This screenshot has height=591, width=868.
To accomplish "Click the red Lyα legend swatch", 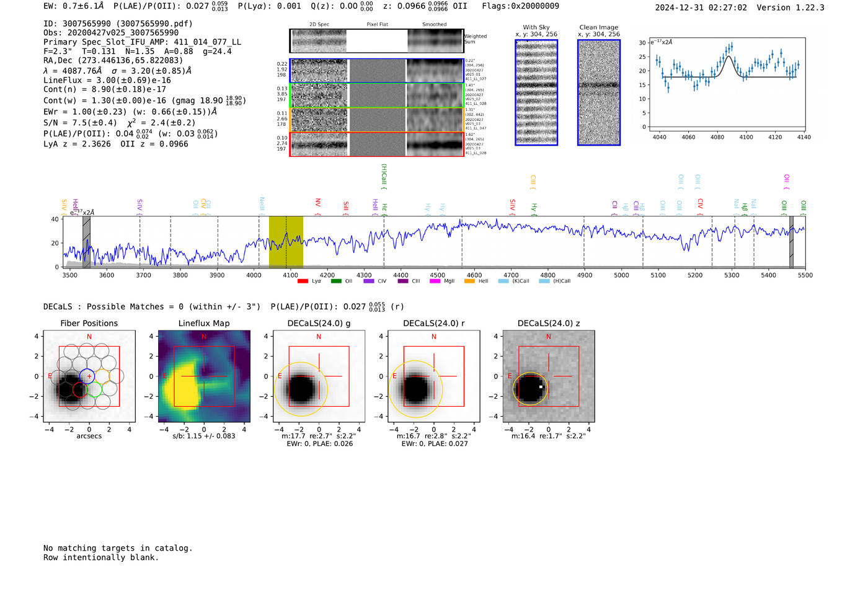I will (x=303, y=281).
